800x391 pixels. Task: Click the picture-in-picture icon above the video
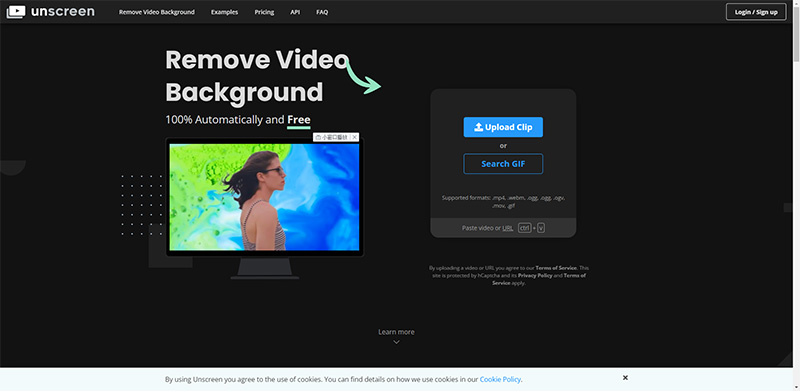318,137
